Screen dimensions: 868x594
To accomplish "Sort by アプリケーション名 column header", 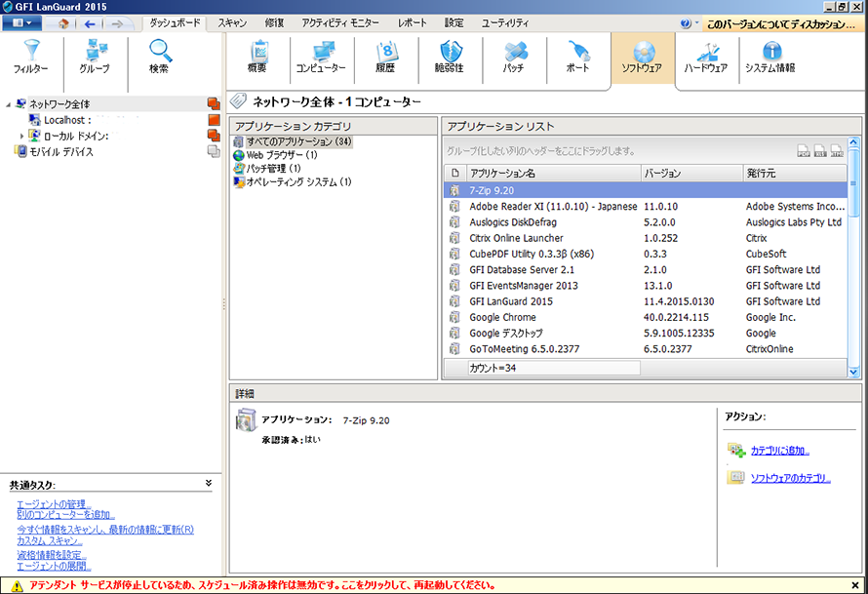I will 554,174.
